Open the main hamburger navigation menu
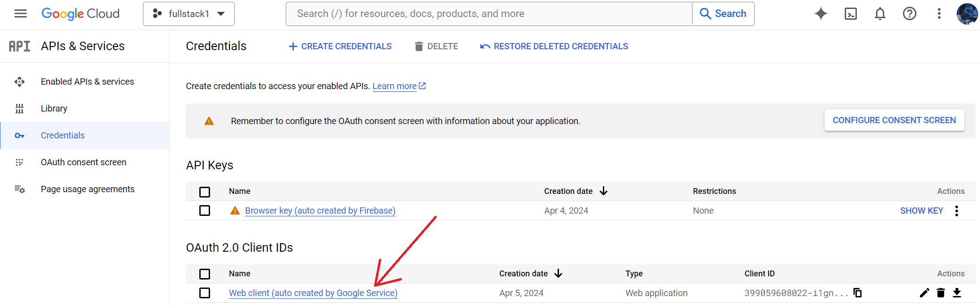 pos(21,14)
